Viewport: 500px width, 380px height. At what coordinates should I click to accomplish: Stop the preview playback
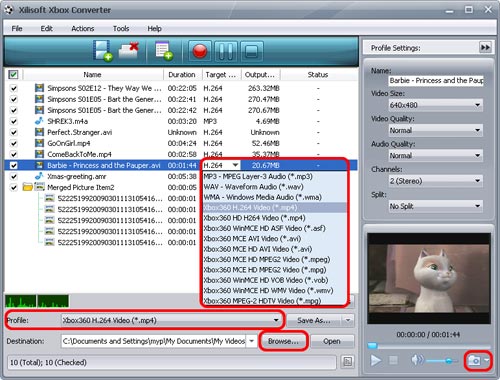click(x=394, y=360)
